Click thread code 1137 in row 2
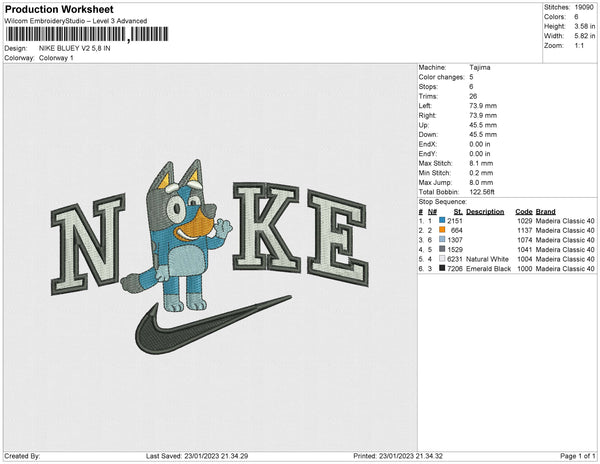The image size is (600, 464). [525, 230]
